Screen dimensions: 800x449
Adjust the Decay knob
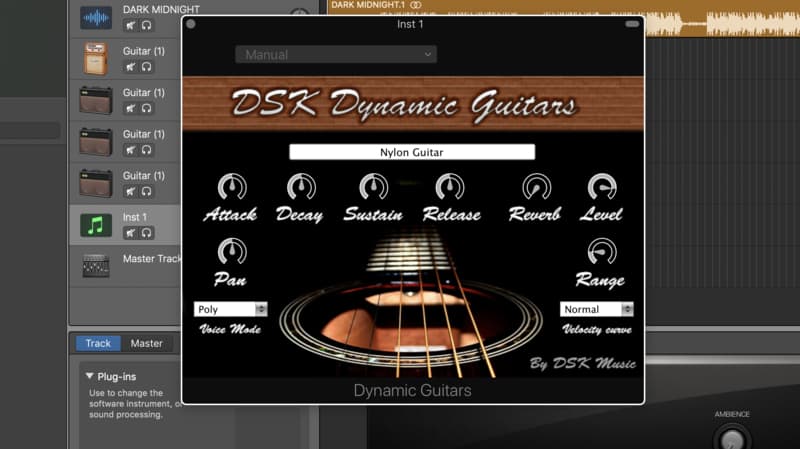301,187
